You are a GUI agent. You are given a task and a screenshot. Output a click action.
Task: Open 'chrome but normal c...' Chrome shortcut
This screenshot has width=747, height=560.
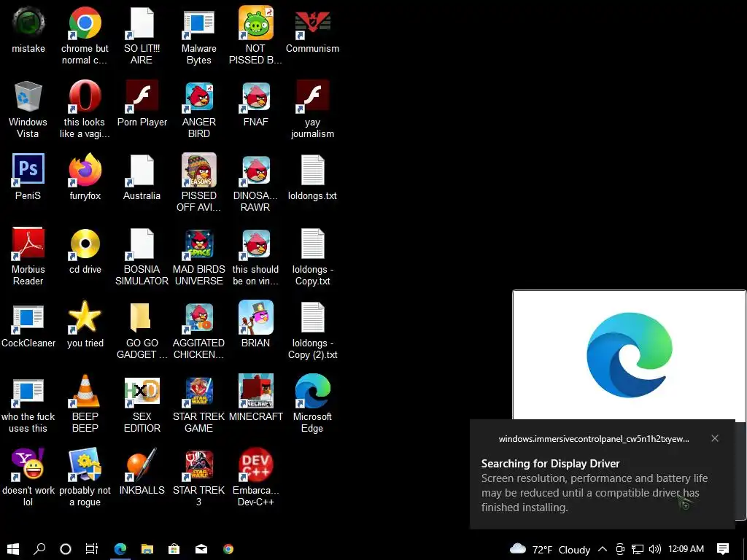pyautogui.click(x=85, y=35)
